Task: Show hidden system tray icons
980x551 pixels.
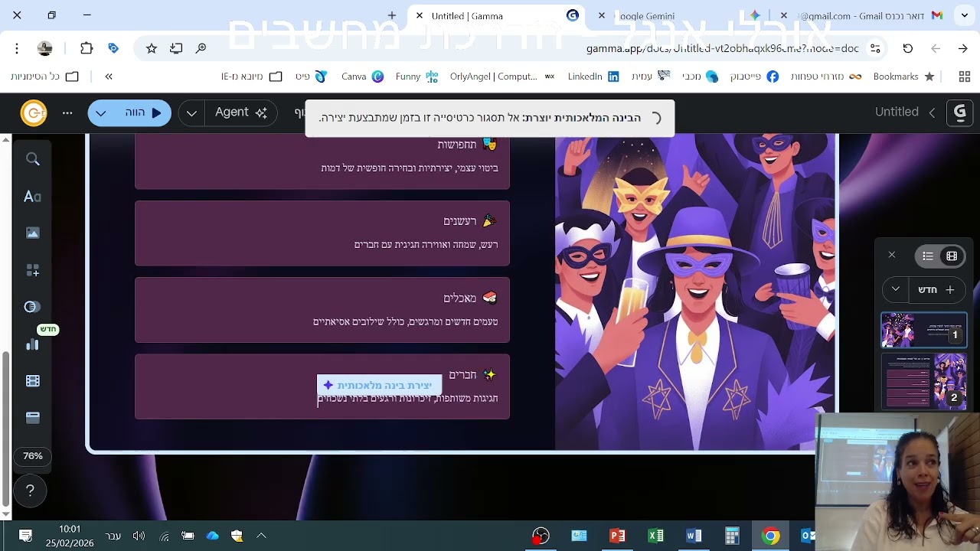Action: coord(261,536)
